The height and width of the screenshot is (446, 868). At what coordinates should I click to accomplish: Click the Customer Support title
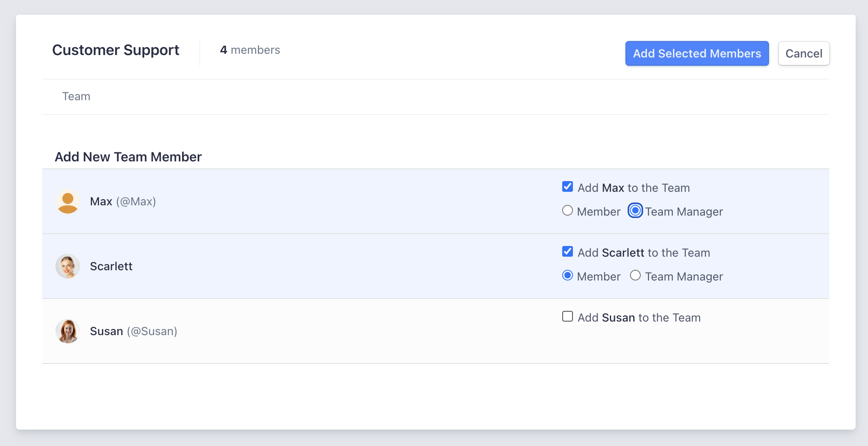[115, 50]
